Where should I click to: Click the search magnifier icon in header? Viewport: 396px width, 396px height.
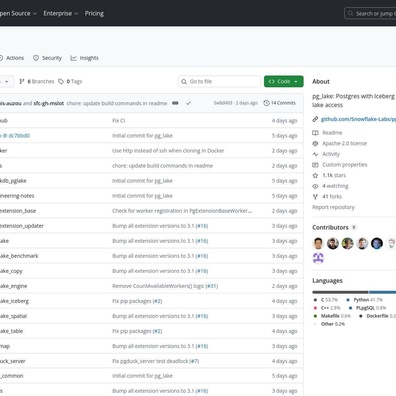[350, 13]
